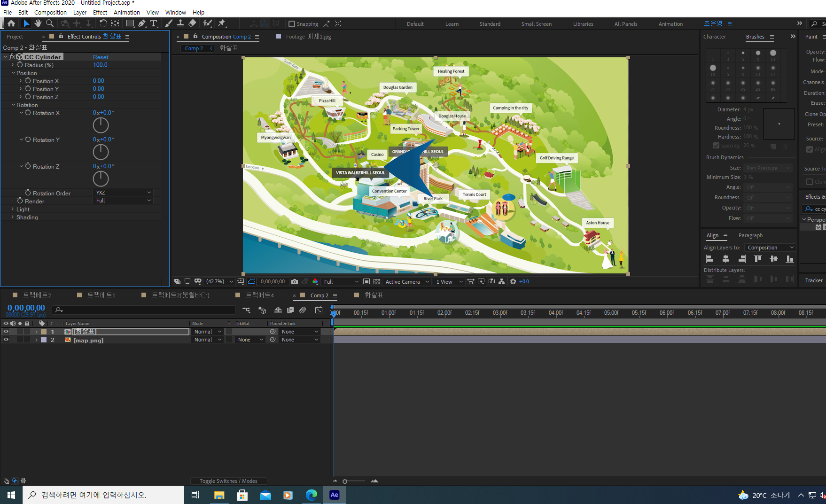The image size is (826, 504).
Task: Click reset exposure icon in viewer
Action: pos(513,282)
